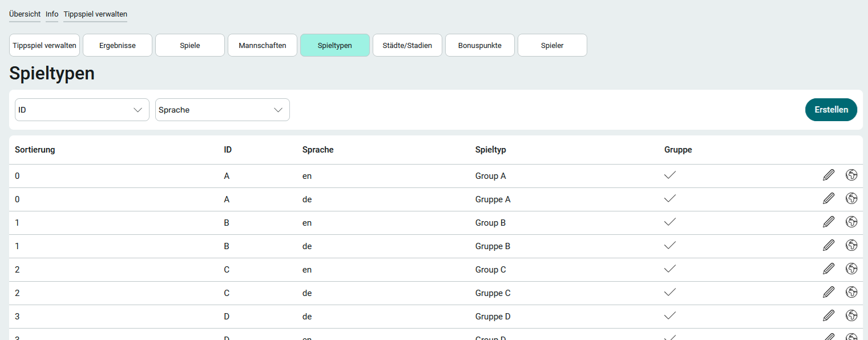Edit the Group A row (en) with pencil icon

(829, 175)
